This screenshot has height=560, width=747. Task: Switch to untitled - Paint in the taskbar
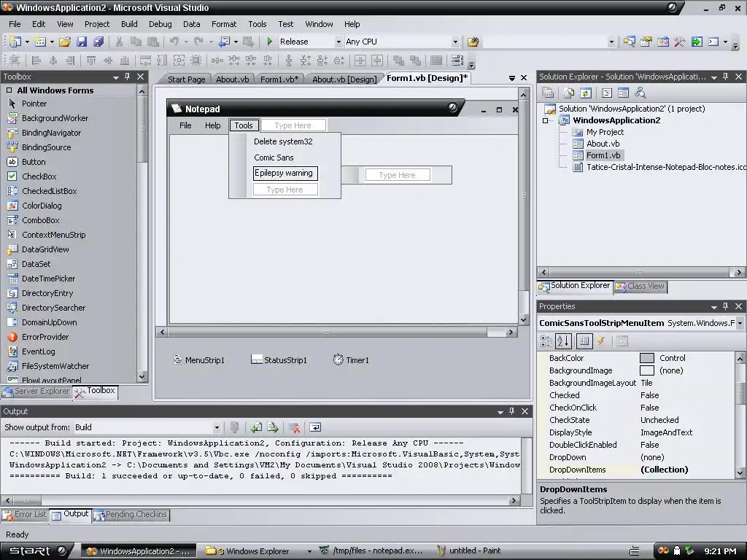pyautogui.click(x=468, y=551)
